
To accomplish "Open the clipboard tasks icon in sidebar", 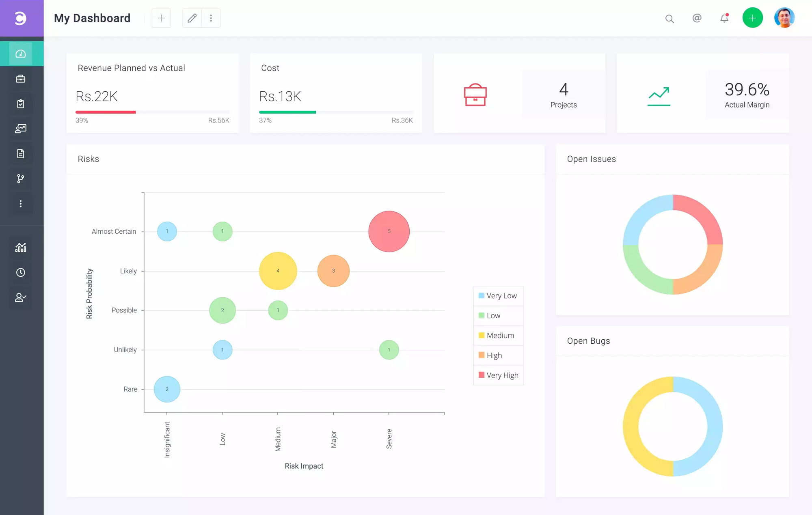I will pos(21,104).
